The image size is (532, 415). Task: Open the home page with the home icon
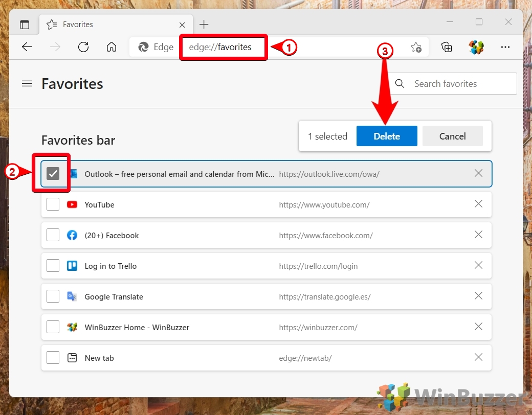click(112, 47)
